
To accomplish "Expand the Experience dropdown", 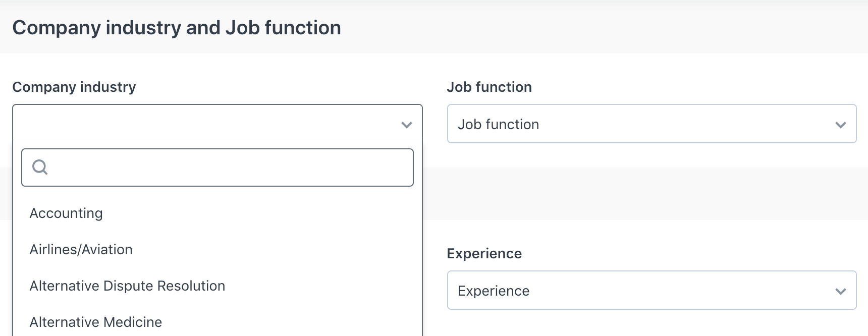I will coord(652,290).
